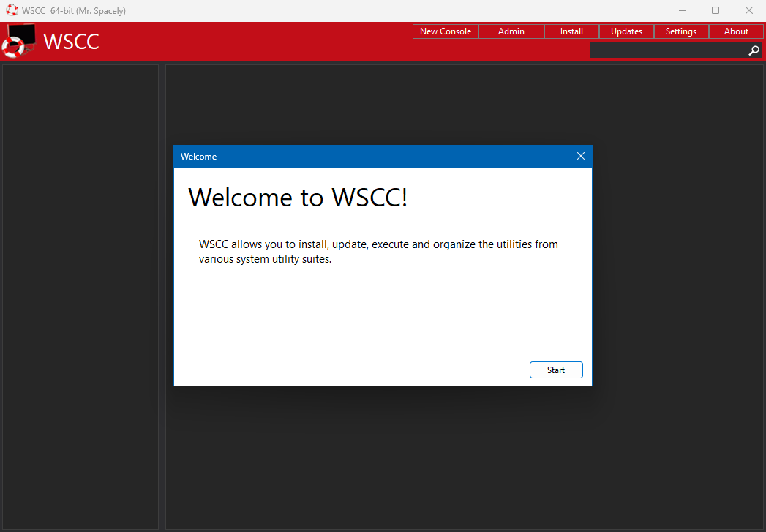Click the 'Welcome to WSCC!' heading
This screenshot has height=532, width=766.
(x=298, y=198)
